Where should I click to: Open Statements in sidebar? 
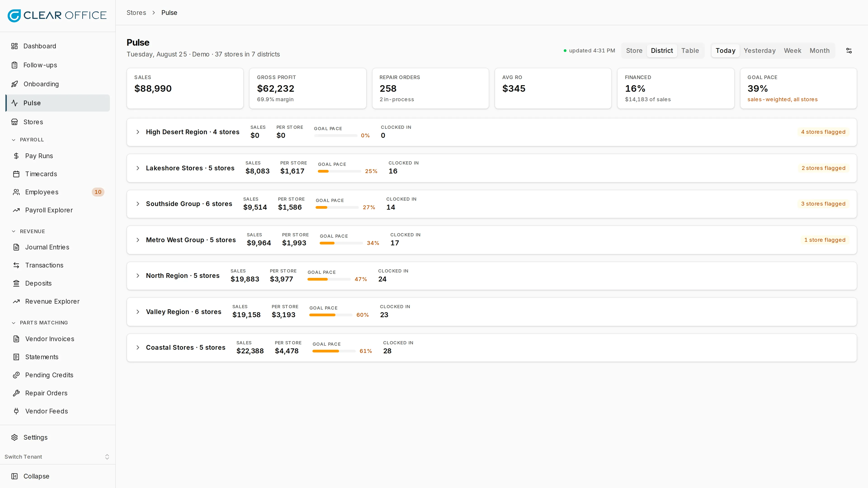click(57, 357)
